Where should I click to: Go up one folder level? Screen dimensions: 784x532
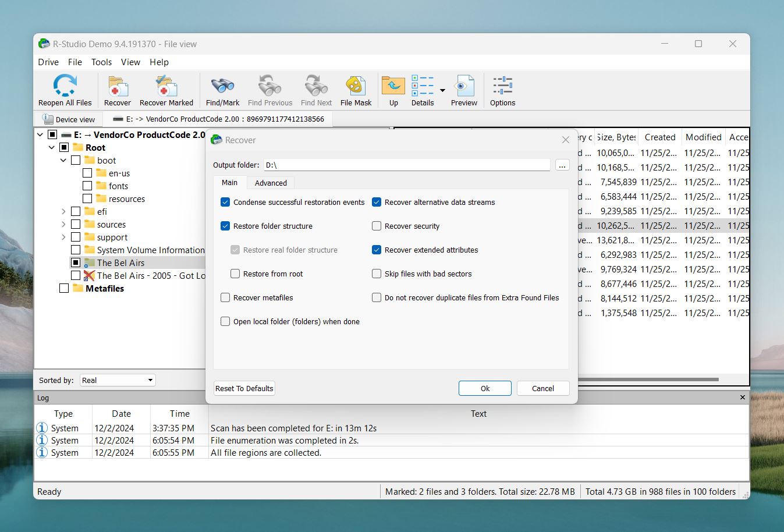(393, 90)
